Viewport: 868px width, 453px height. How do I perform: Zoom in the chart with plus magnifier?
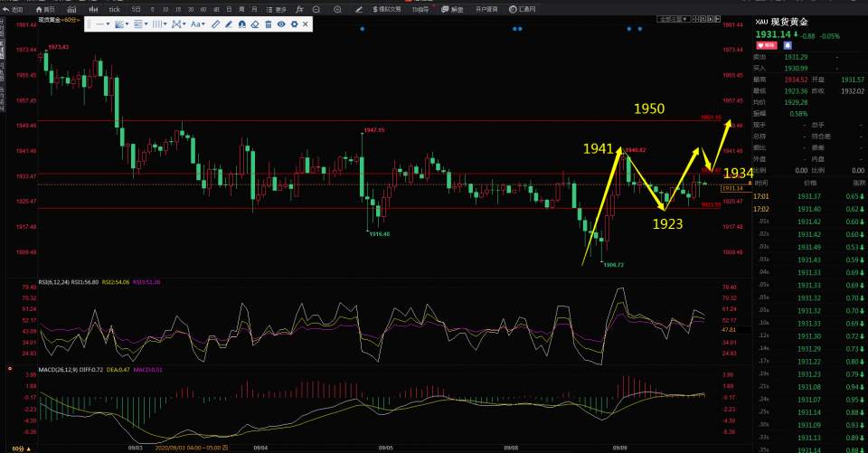pos(337,9)
